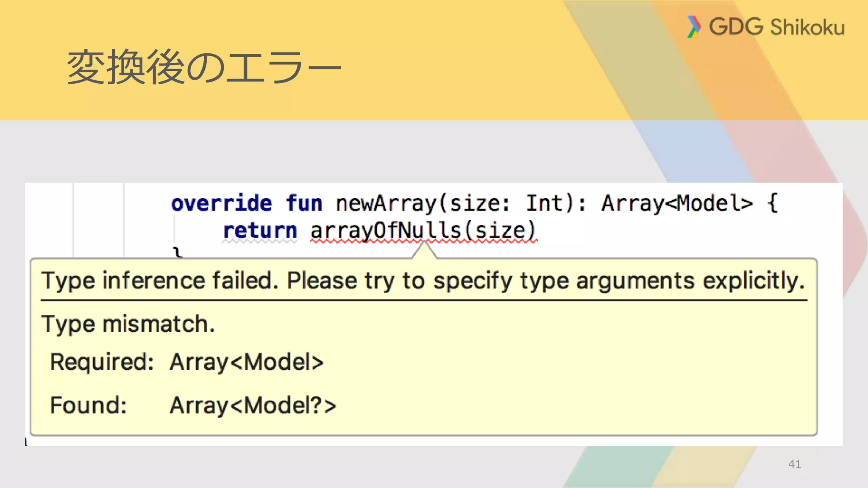Click the opening curly brace
The width and height of the screenshot is (868, 488).
tap(772, 203)
